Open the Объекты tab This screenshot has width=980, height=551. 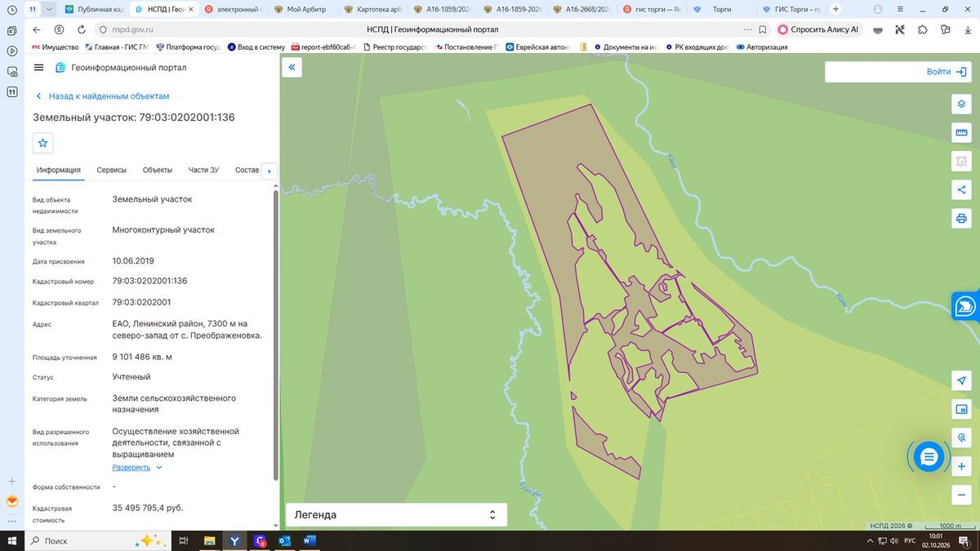pos(158,170)
